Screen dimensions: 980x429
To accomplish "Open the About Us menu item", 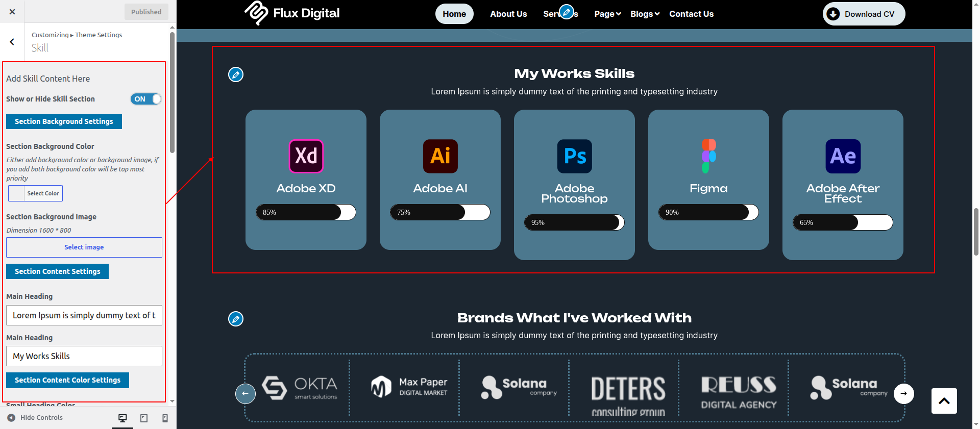I will [x=508, y=14].
